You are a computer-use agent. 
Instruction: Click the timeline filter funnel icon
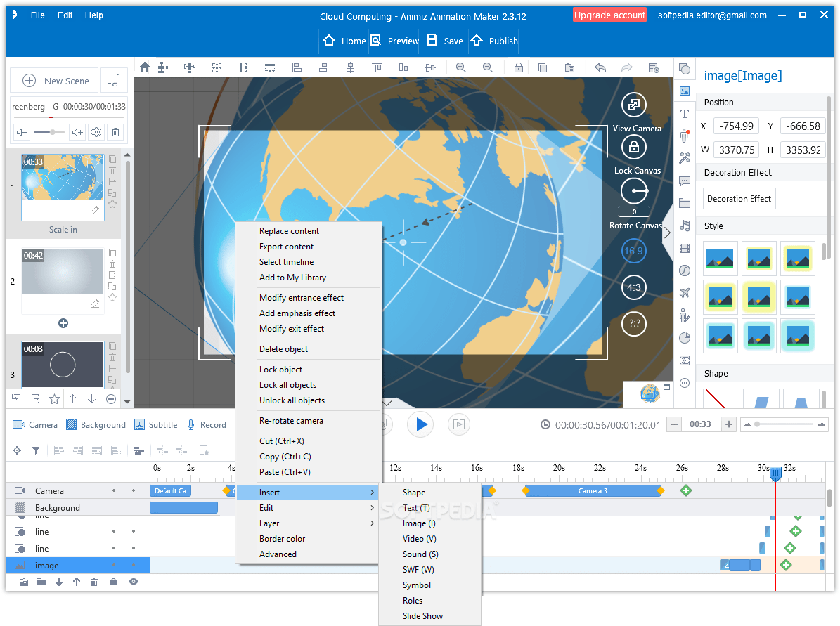[35, 450]
